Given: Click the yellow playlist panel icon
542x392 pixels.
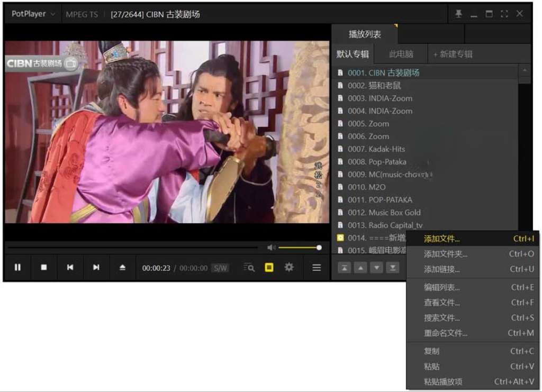Looking at the screenshot, I should [x=269, y=268].
